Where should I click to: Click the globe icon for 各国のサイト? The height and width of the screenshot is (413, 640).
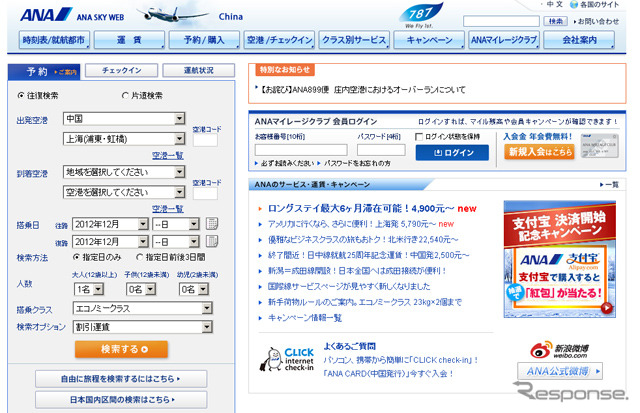coord(574,4)
